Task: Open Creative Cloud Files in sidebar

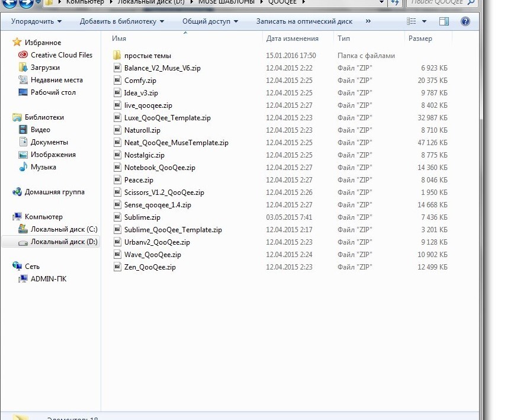Action: pyautogui.click(x=62, y=55)
